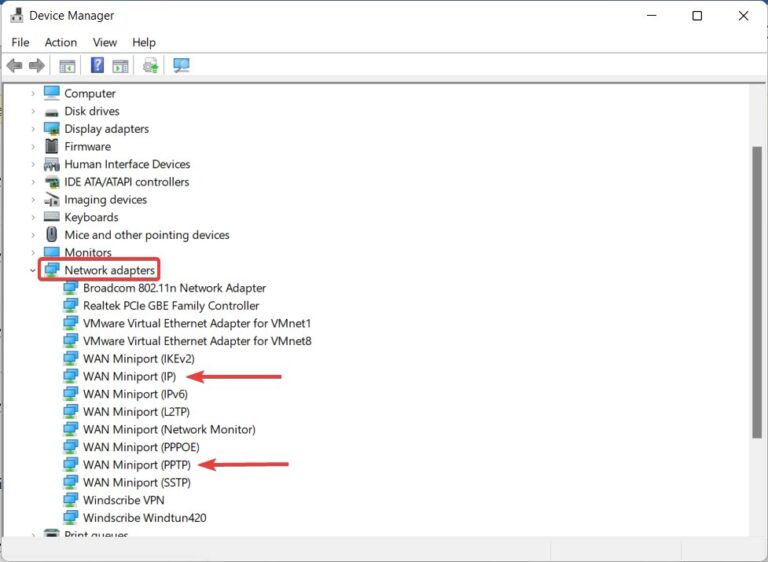
Task: Expand the Keyboards category
Action: [33, 217]
